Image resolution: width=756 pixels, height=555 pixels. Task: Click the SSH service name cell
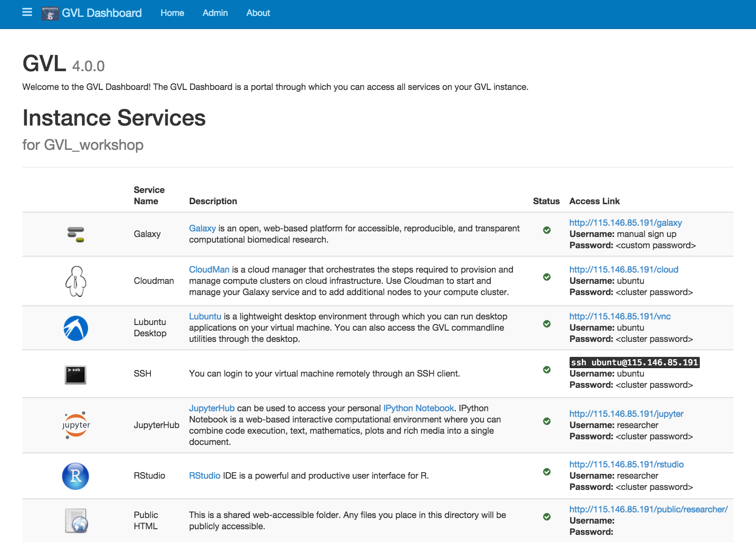click(x=142, y=373)
